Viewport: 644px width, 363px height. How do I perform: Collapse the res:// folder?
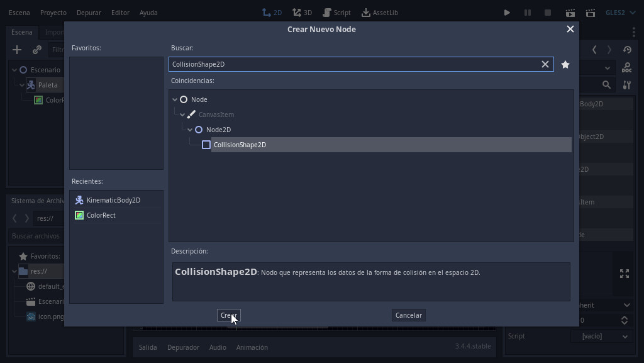click(14, 271)
